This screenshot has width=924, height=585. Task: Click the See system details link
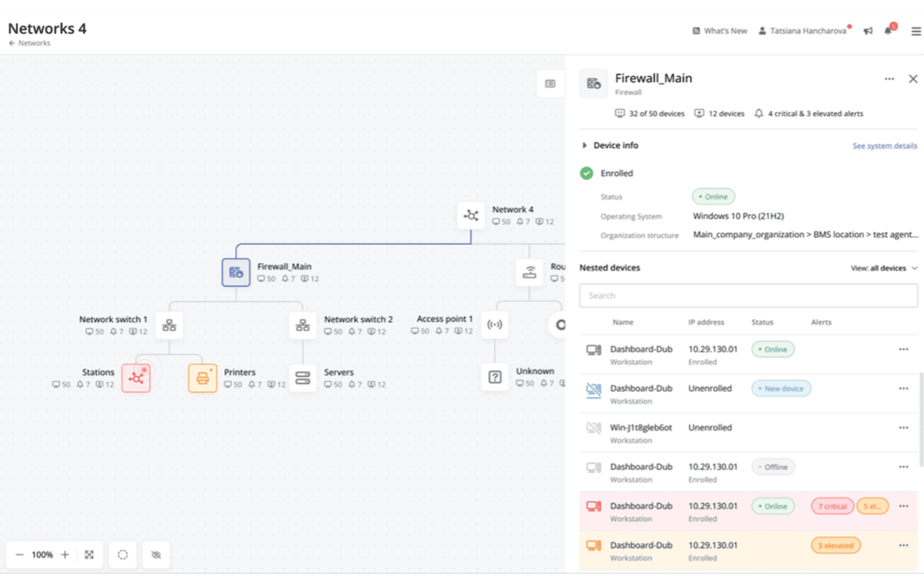[x=885, y=145]
